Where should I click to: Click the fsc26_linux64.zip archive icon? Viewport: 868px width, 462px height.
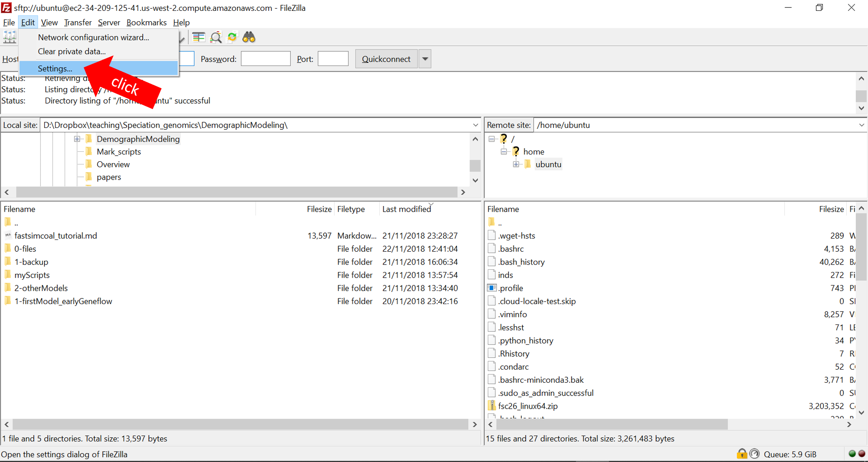pyautogui.click(x=492, y=406)
